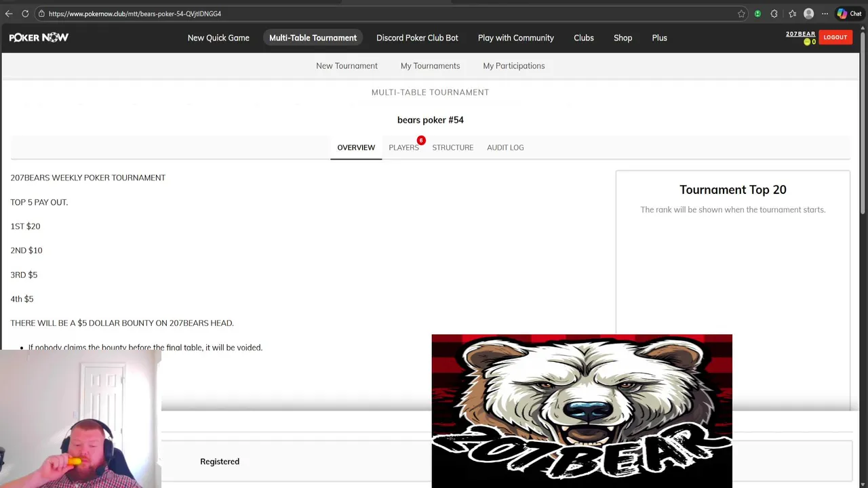868x488 pixels.
Task: Go back with the browser back arrow
Action: pos(9,14)
